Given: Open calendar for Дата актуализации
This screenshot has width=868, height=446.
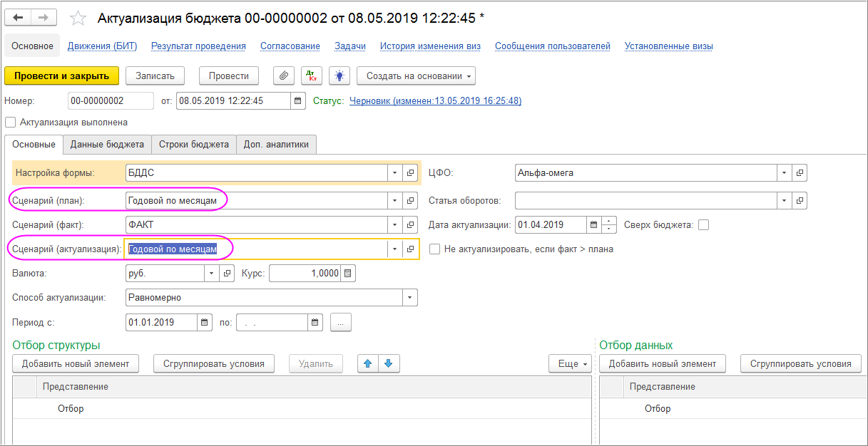Looking at the screenshot, I should [593, 225].
